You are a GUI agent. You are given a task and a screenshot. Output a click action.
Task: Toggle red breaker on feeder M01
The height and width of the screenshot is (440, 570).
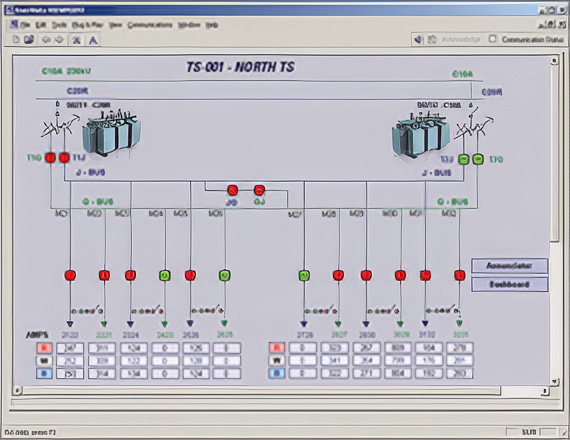click(70, 275)
